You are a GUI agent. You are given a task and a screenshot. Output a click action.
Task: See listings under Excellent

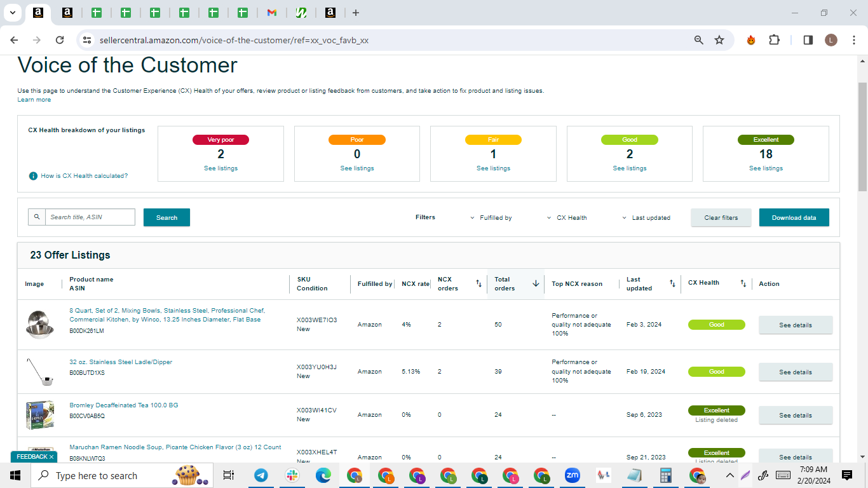pos(766,168)
